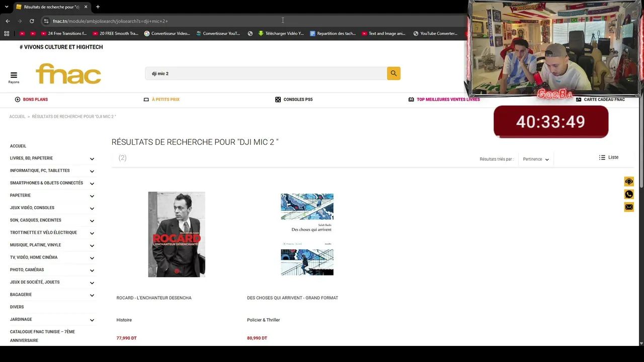Click the dji mic 2 search field

coord(266,73)
